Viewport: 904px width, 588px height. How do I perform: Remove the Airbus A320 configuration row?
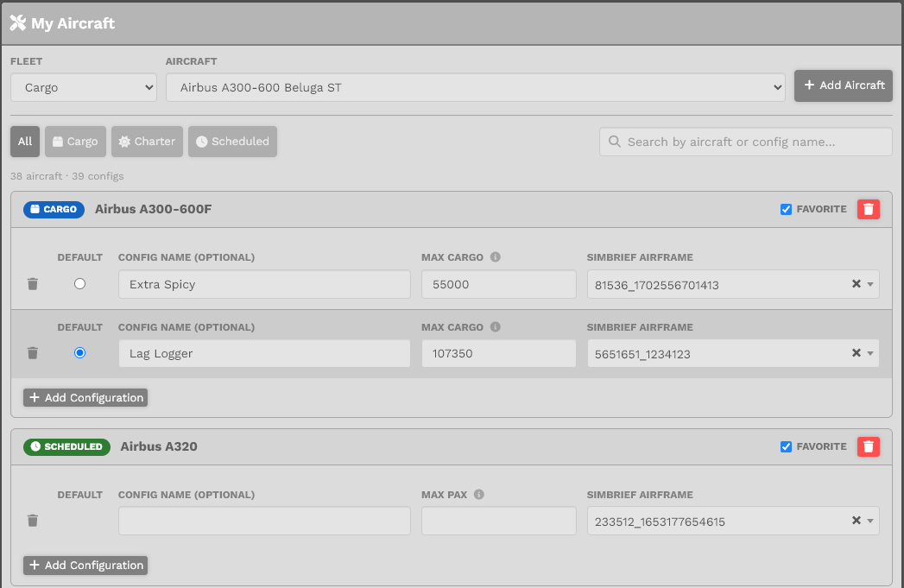point(33,521)
